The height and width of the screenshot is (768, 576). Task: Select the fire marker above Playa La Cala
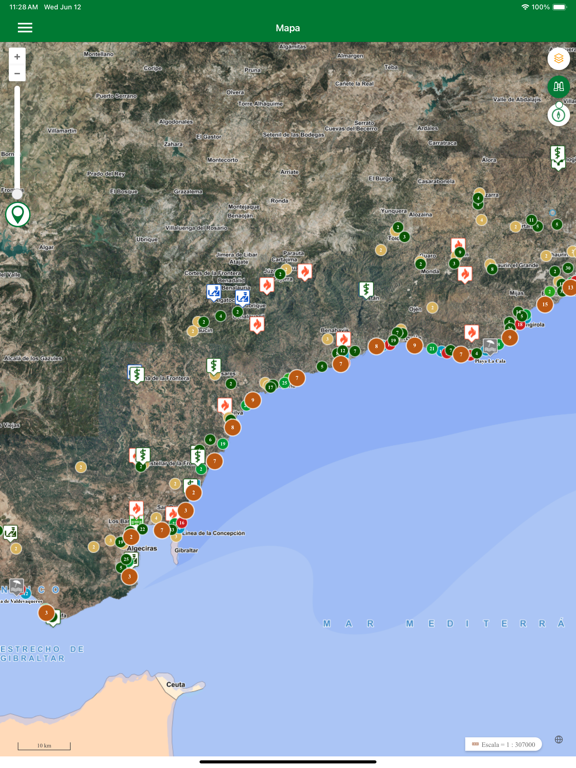472,333
